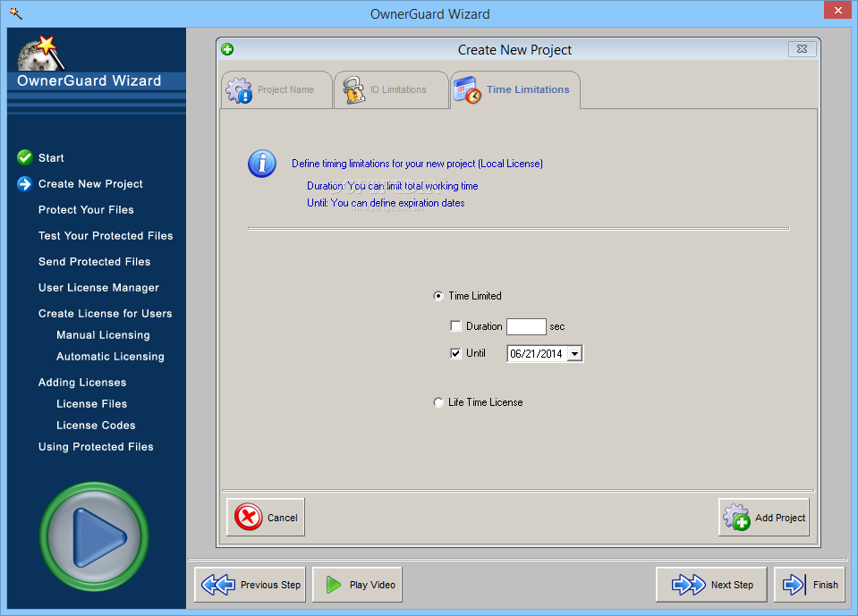Open License Files sub-step
This screenshot has width=858, height=616.
[x=91, y=404]
